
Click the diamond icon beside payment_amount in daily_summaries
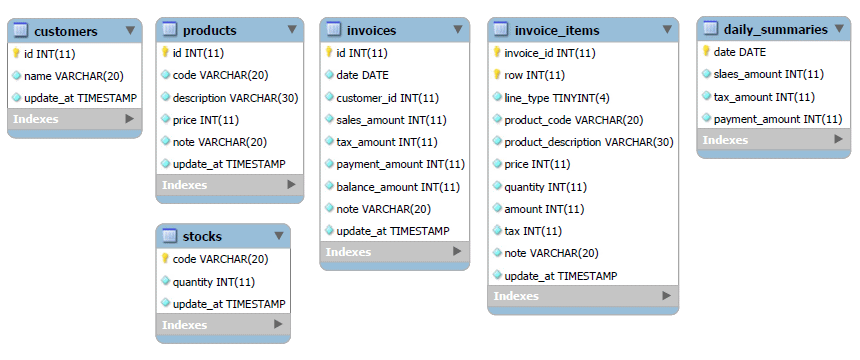(706, 118)
